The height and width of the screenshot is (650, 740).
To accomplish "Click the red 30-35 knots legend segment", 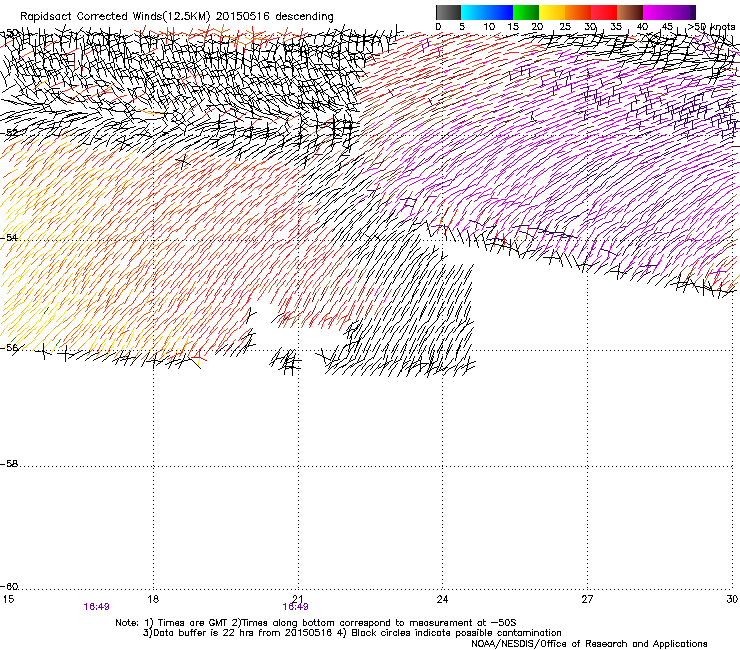I will 604,12.
